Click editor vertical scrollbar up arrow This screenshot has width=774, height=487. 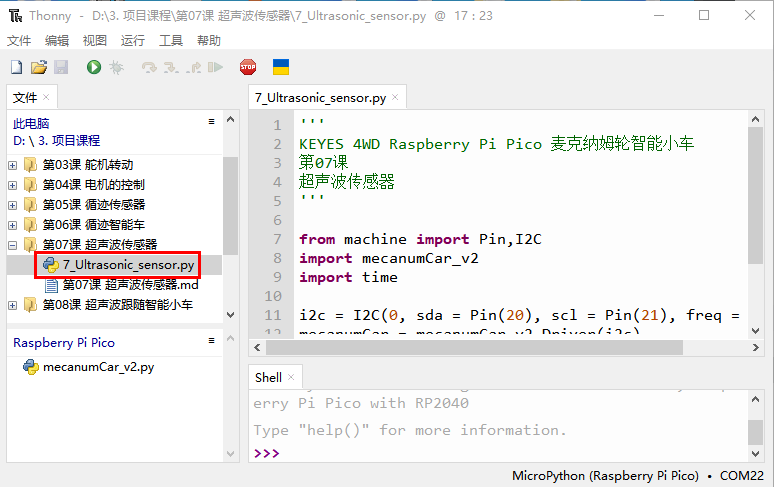pos(755,119)
